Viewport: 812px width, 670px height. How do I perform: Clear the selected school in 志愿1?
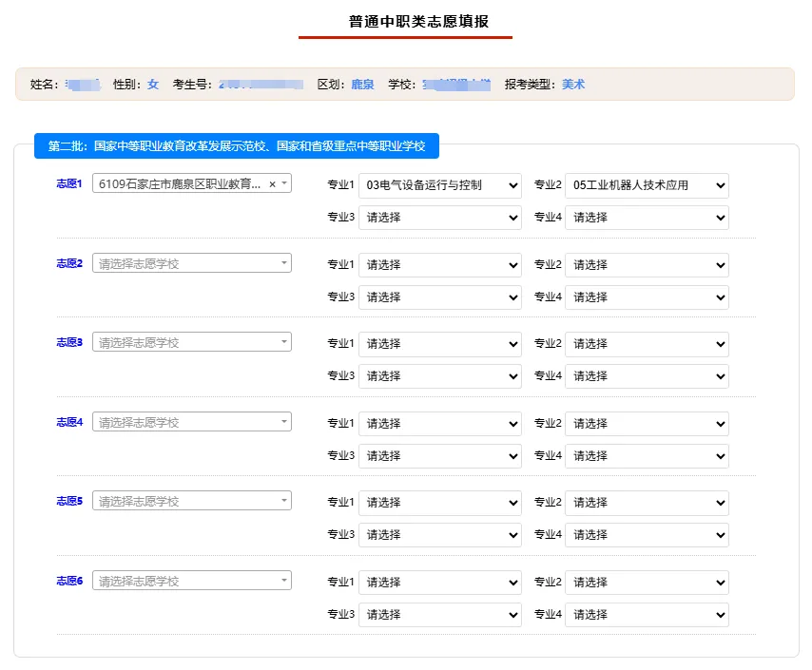click(x=272, y=183)
